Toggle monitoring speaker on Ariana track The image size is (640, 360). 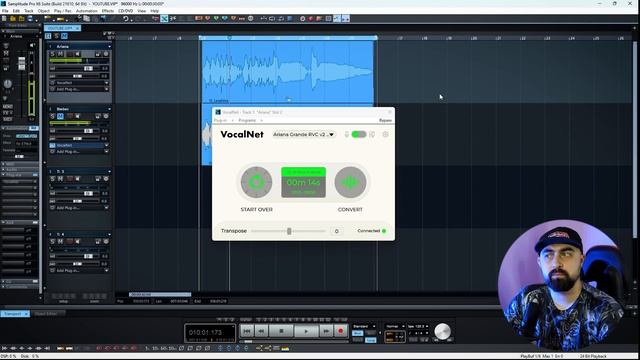pos(78,54)
